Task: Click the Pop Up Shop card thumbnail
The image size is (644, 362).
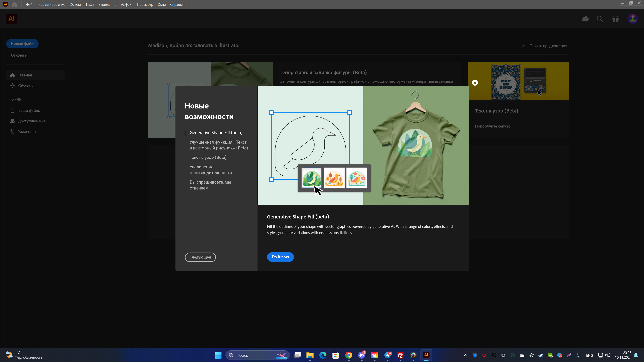Action: click(519, 81)
